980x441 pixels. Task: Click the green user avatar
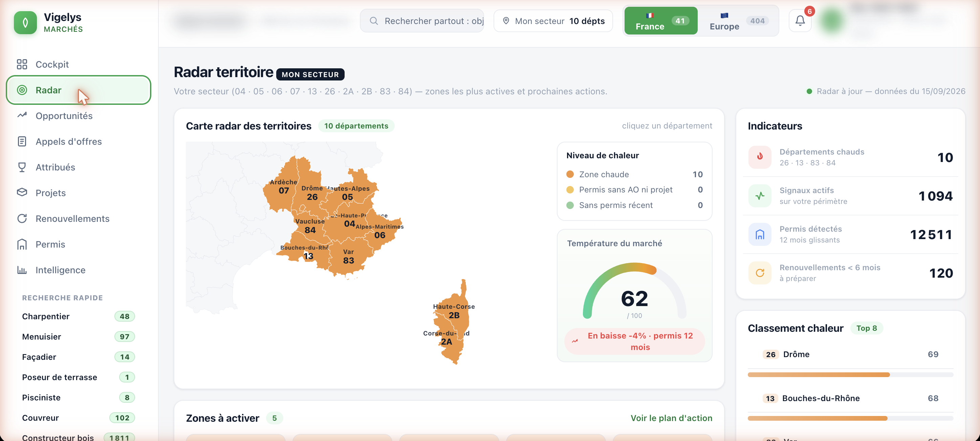(x=832, y=21)
